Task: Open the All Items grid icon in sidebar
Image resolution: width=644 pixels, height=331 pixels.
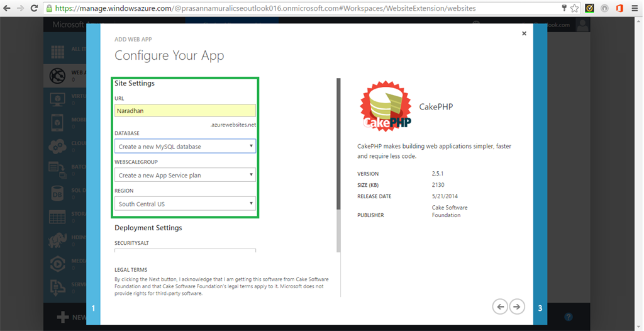Action: [57, 52]
